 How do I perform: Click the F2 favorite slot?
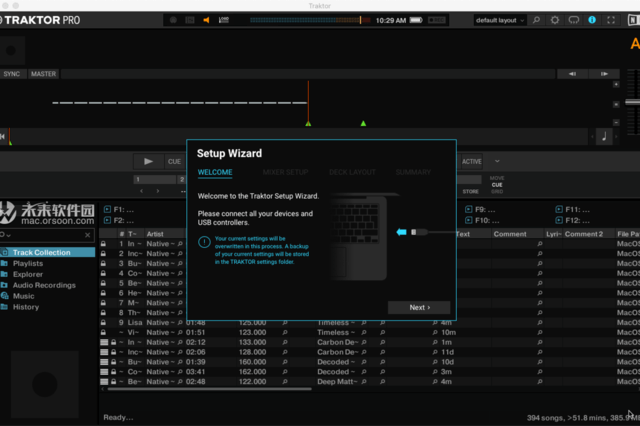click(x=119, y=220)
